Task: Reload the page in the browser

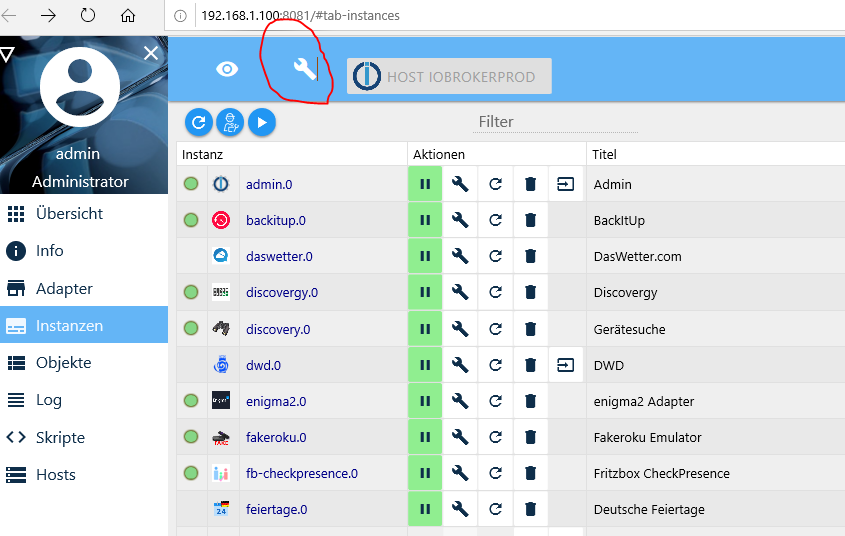Action: coord(88,16)
